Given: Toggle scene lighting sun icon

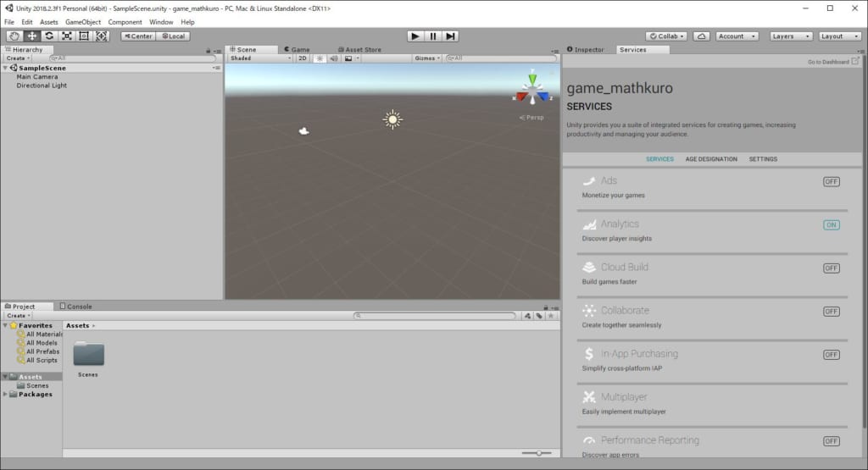Looking at the screenshot, I should [x=320, y=58].
